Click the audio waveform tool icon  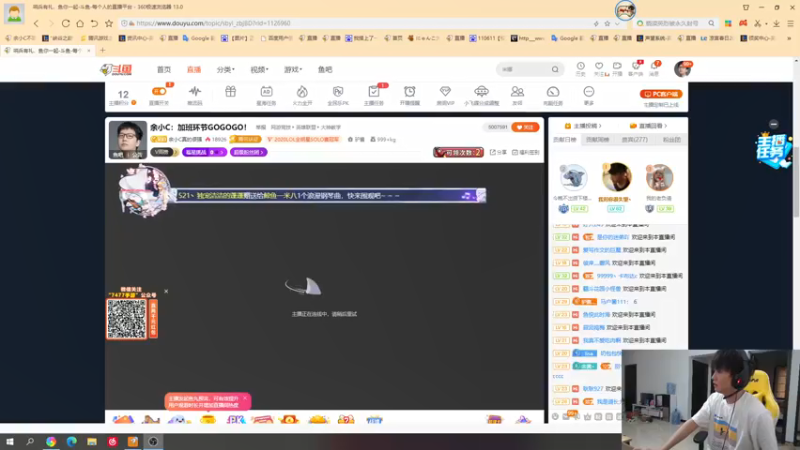(x=195, y=94)
